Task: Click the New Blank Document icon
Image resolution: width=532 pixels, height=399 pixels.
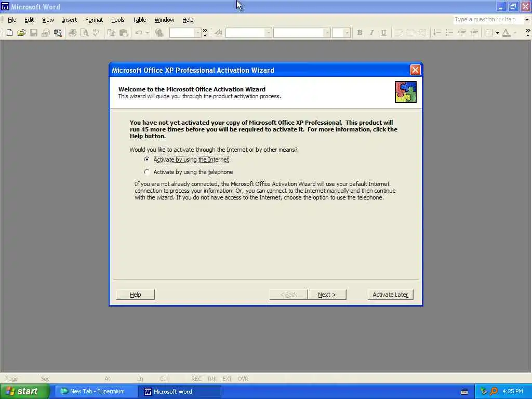Action: 9,33
